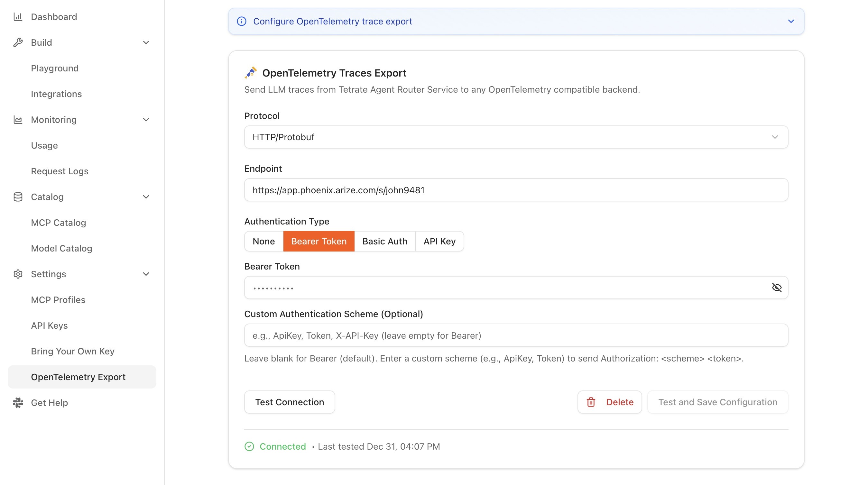The width and height of the screenshot is (868, 485).
Task: Collapse the Build section chevron
Action: [x=146, y=42]
